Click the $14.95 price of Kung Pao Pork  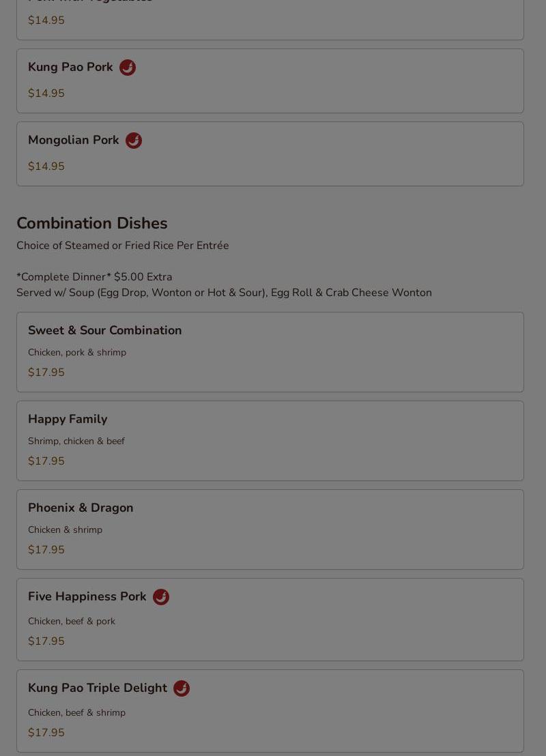coord(46,93)
